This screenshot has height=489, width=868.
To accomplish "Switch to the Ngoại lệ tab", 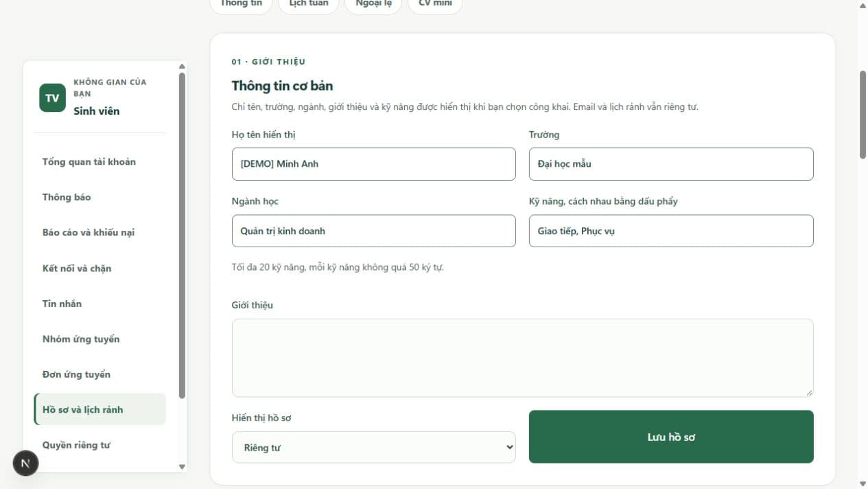I will coord(373,4).
